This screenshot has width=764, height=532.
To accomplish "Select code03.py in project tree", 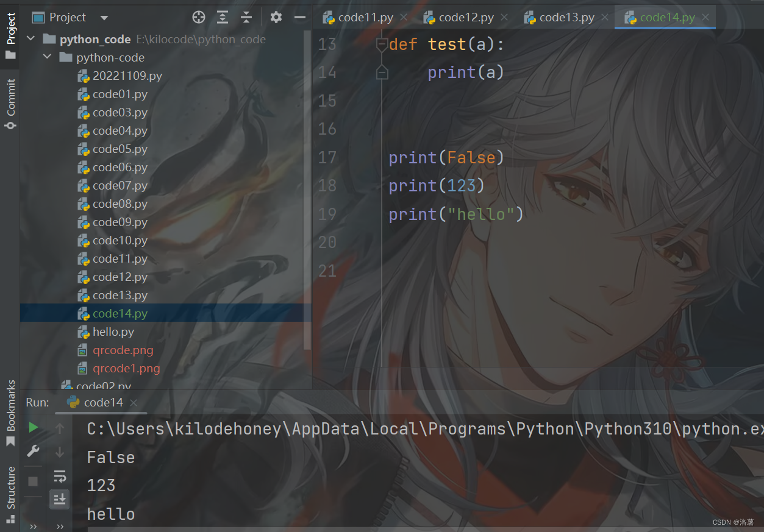I will click(113, 112).
